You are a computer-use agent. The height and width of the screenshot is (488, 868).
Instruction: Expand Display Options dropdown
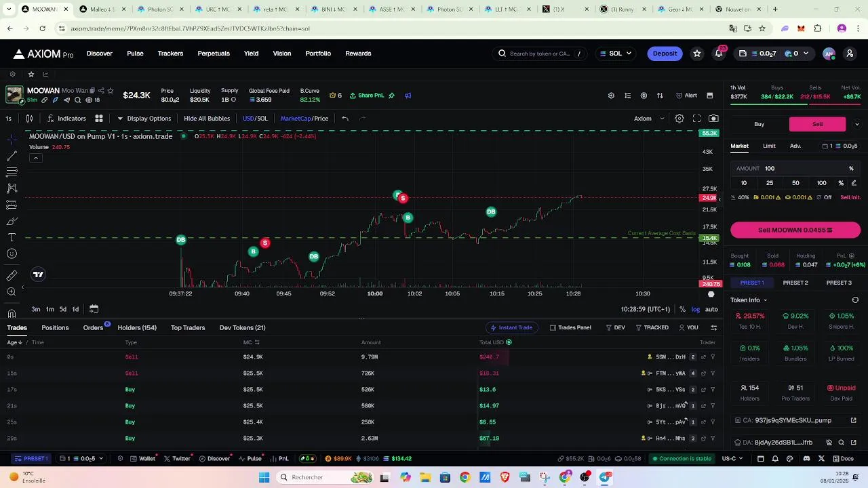144,119
